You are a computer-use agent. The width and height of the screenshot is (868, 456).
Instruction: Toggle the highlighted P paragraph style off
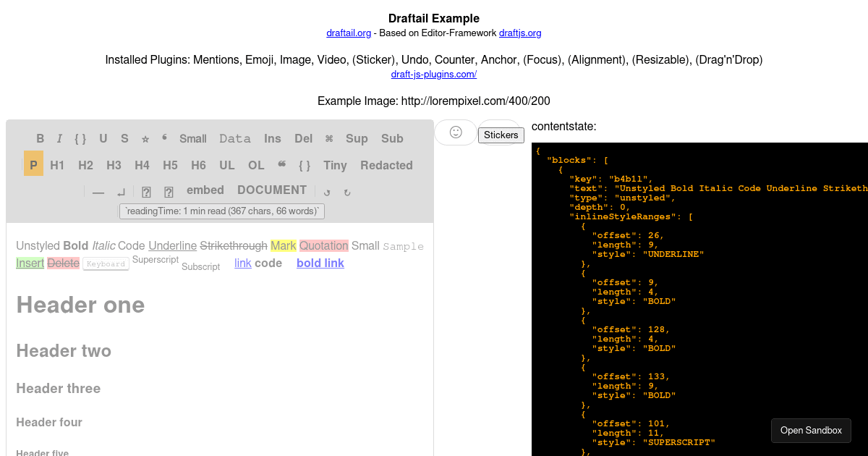[33, 164]
